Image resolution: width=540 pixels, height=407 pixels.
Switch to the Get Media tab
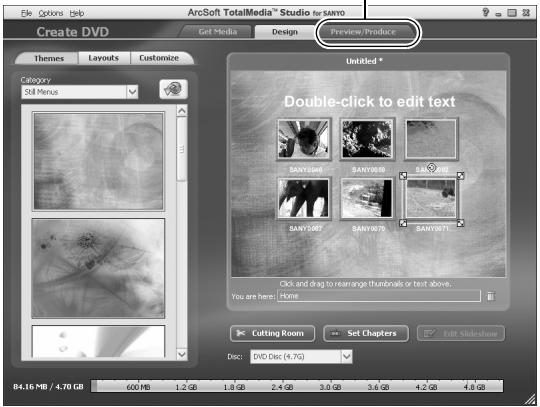coord(217,32)
